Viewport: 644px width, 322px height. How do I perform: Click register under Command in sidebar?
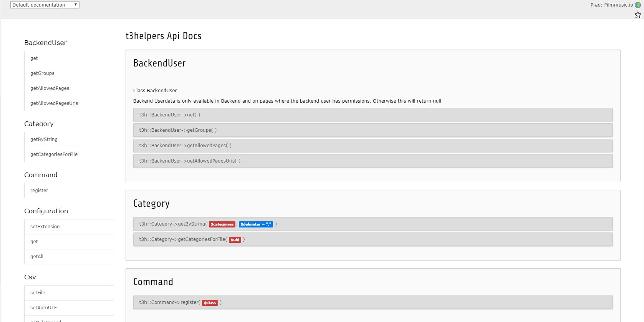(x=69, y=191)
